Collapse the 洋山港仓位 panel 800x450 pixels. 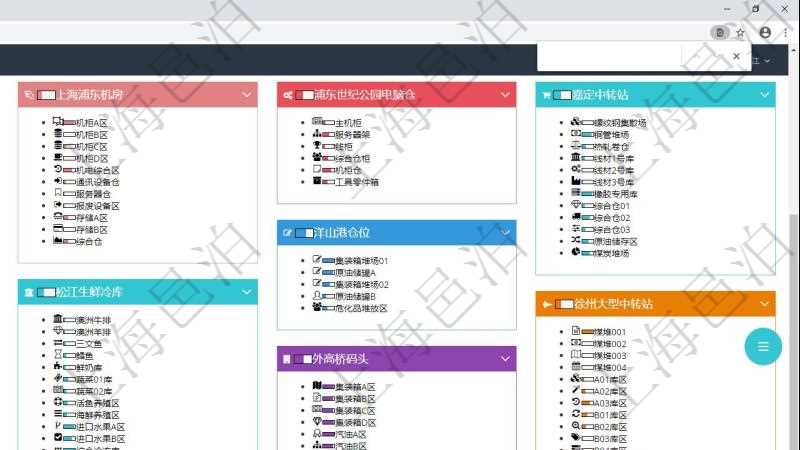coord(505,233)
